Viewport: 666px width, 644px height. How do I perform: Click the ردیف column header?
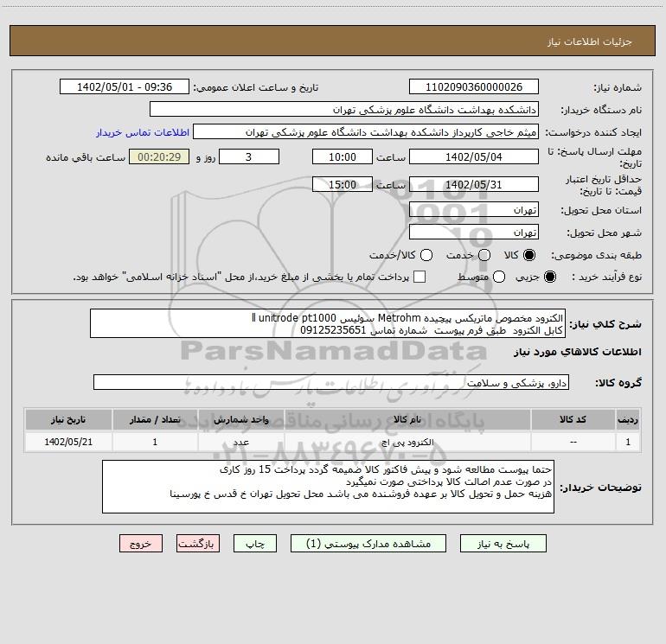tap(628, 419)
